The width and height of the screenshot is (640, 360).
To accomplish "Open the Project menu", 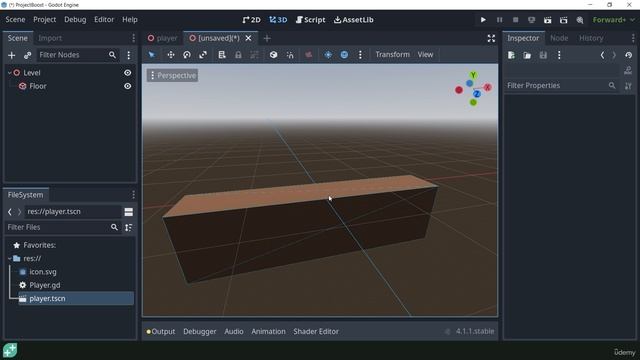I will click(x=44, y=20).
